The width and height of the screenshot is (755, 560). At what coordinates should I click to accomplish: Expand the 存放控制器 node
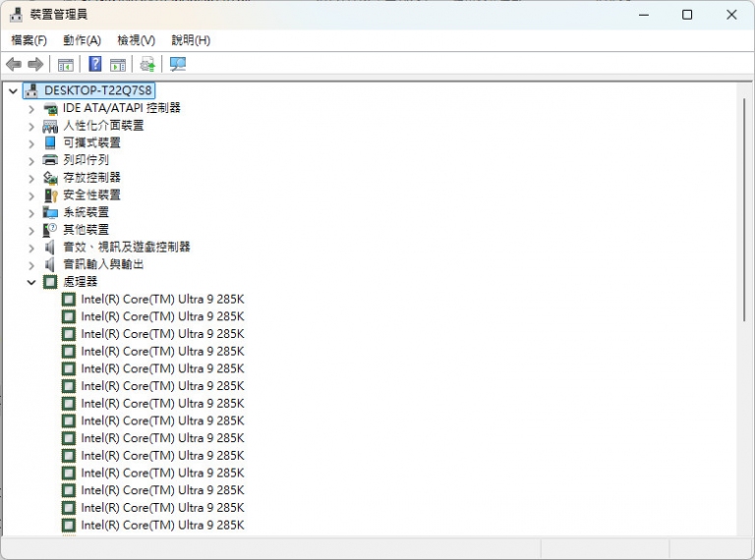tap(31, 179)
